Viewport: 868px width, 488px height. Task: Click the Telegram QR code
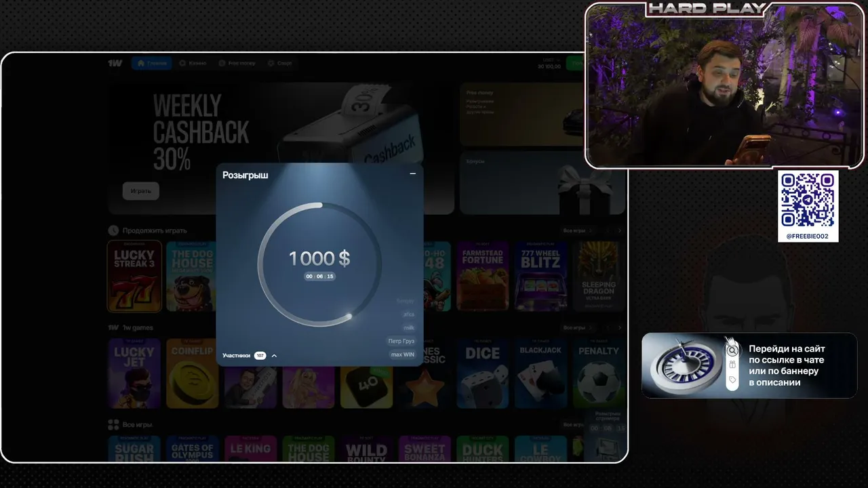pos(808,200)
